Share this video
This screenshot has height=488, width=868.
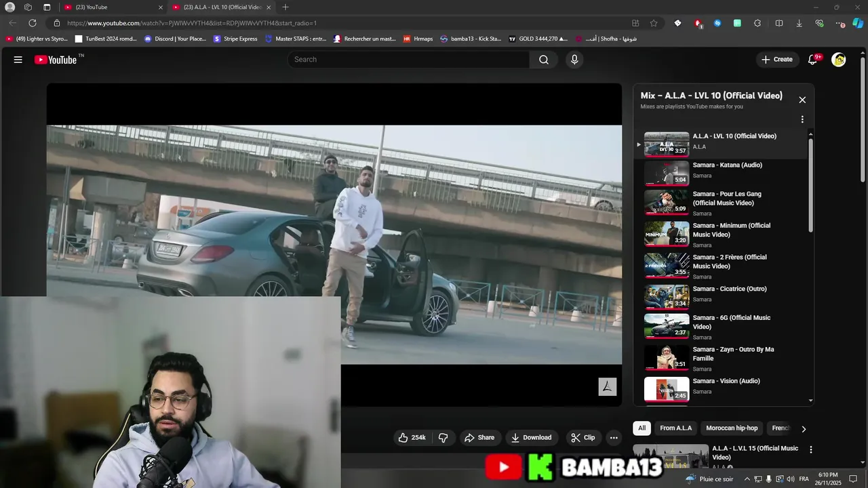479,438
